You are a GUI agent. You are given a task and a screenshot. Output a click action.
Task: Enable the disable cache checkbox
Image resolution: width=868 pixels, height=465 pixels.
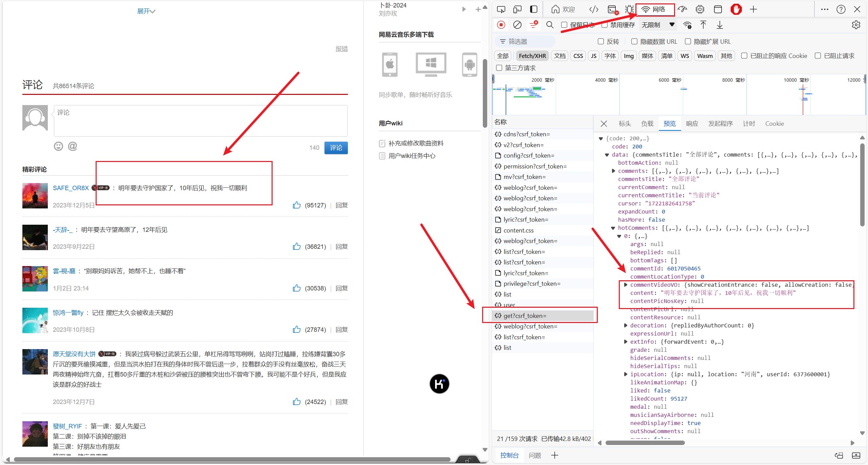coord(605,25)
